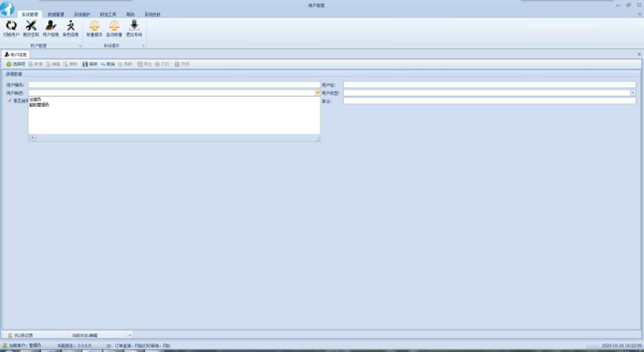Open the user type dropdown arrow
Viewport: 644px width, 352px height.
point(633,93)
